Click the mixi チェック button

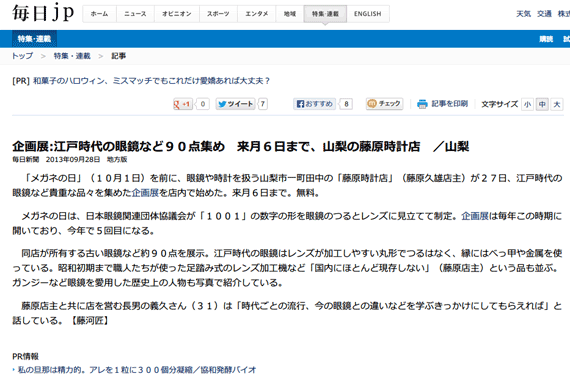pos(385,104)
